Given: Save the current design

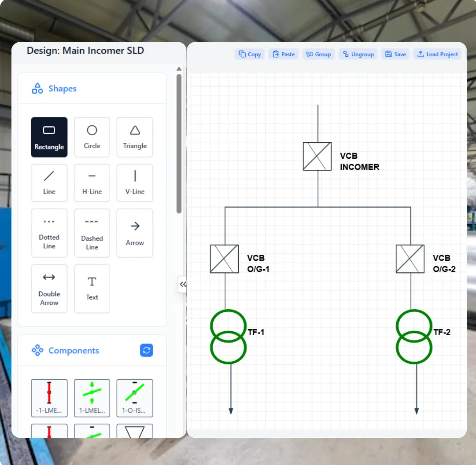Looking at the screenshot, I should click(395, 54).
